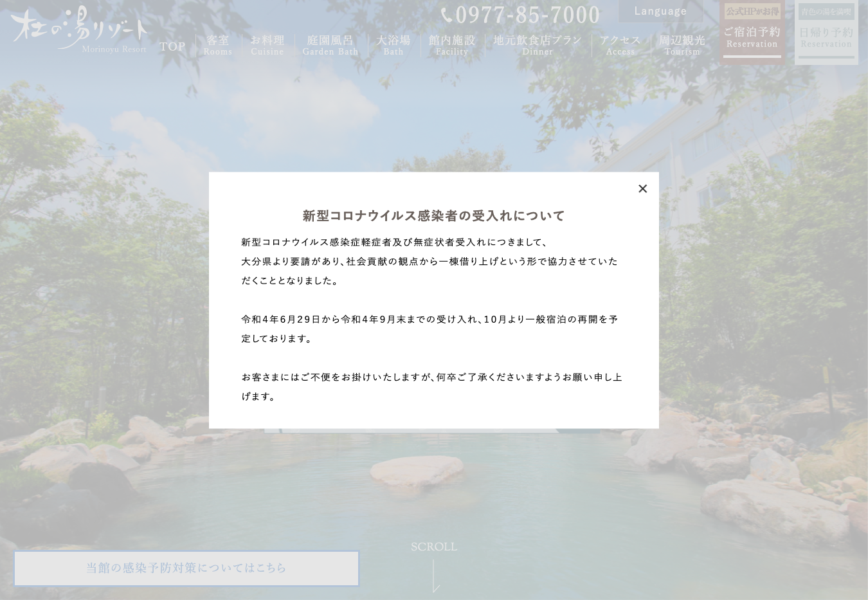
Task: Call the number 0977-85-7000
Action: coord(527,15)
